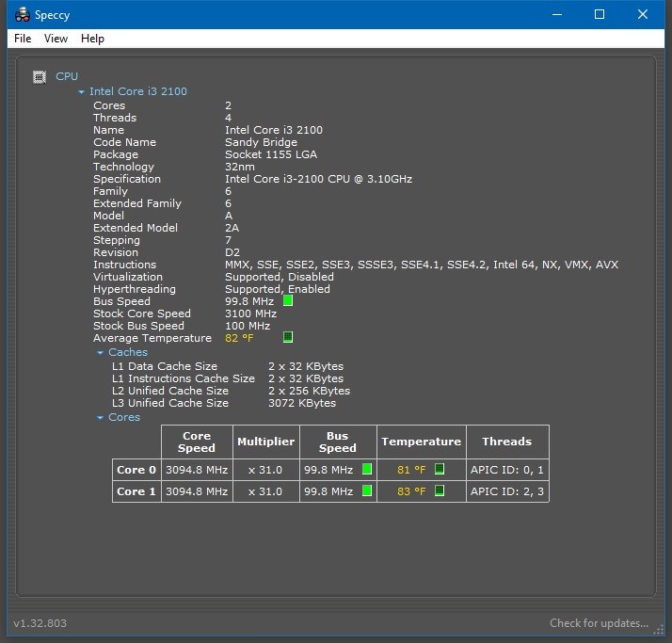Image resolution: width=672 pixels, height=643 pixels.
Task: Click Stock Bus Speed value 100 MHz
Action: pyautogui.click(x=248, y=326)
